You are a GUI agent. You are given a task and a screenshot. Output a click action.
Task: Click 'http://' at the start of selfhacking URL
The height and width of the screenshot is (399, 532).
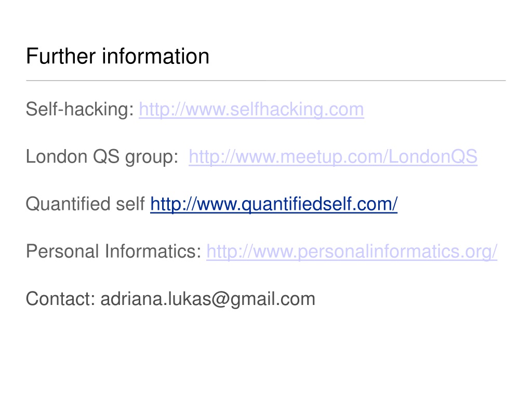point(162,110)
